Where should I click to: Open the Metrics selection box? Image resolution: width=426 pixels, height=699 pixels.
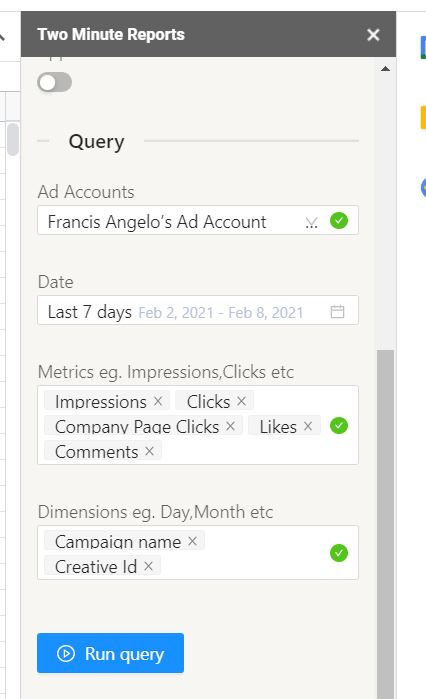click(198, 425)
